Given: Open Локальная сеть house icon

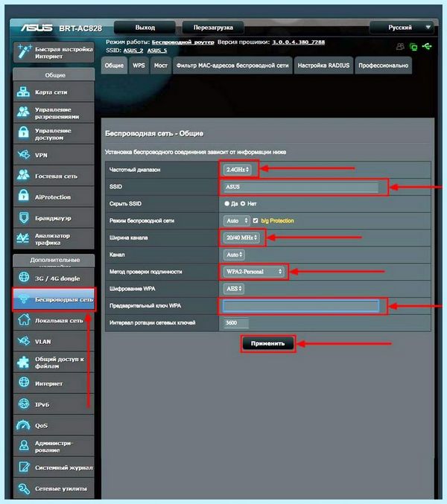Looking at the screenshot, I should pos(24,319).
